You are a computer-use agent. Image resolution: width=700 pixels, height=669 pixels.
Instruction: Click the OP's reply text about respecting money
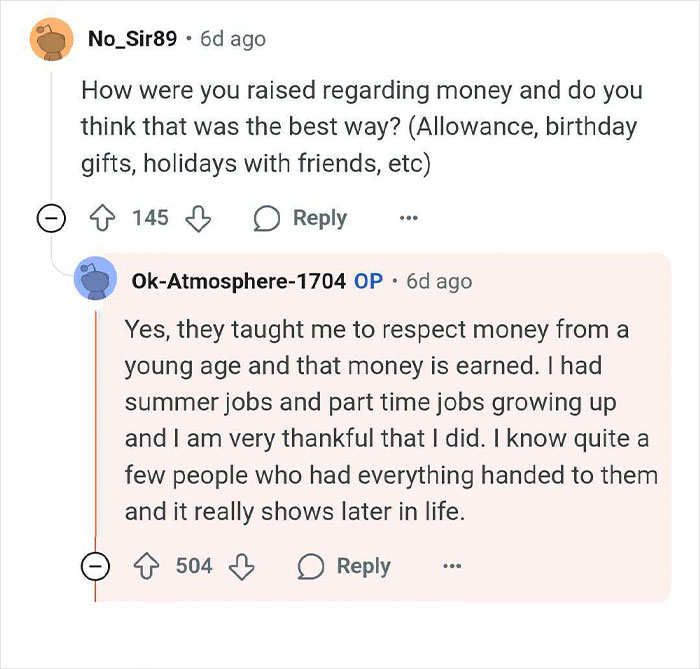390,419
